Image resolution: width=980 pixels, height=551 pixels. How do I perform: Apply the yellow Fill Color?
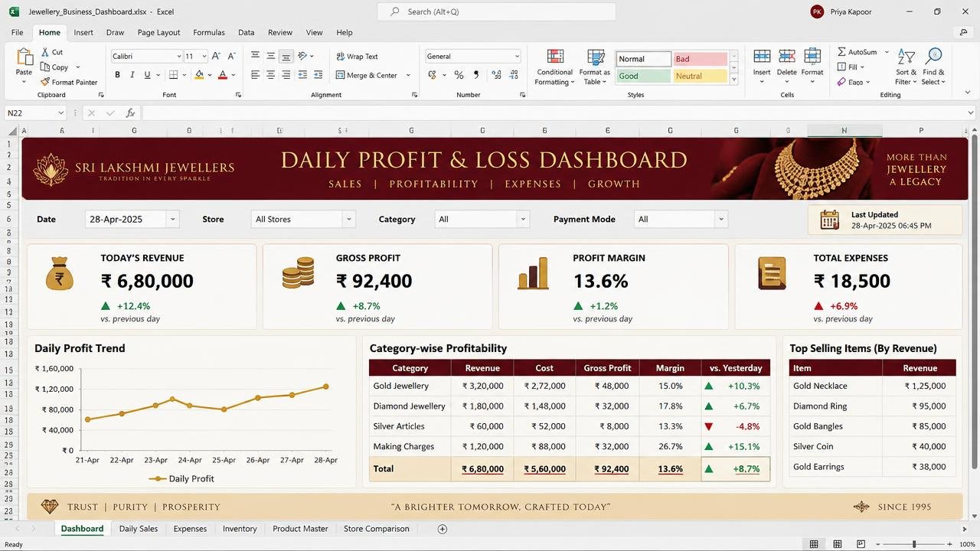(199, 75)
